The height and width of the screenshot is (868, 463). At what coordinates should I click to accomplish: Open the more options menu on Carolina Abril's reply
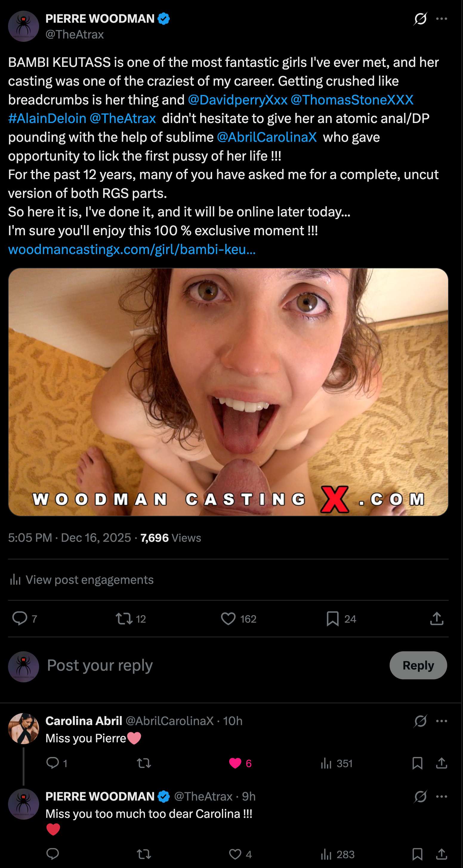coord(441,721)
